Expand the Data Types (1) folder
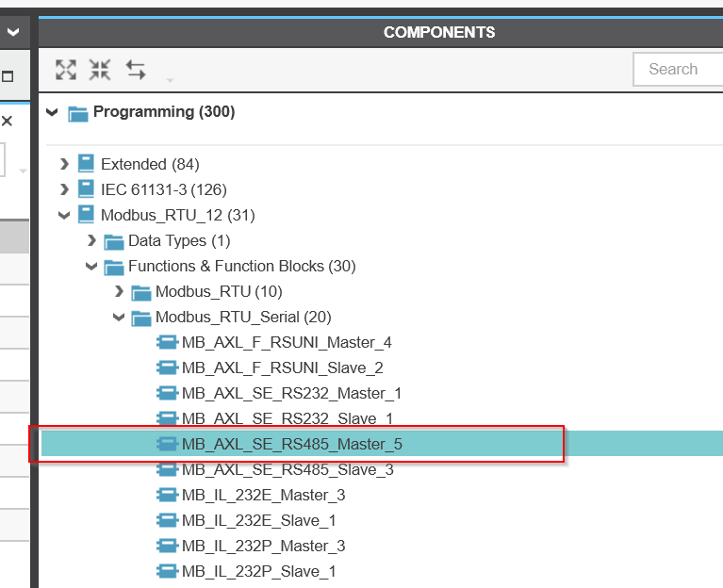 91,240
